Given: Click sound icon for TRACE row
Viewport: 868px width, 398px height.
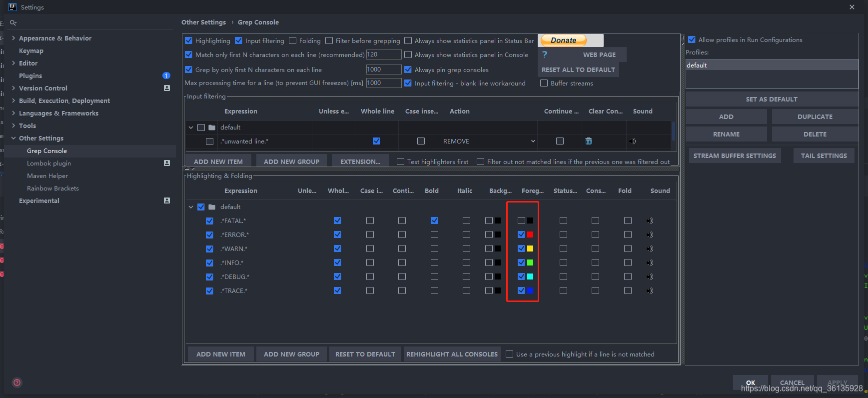Looking at the screenshot, I should tap(650, 290).
